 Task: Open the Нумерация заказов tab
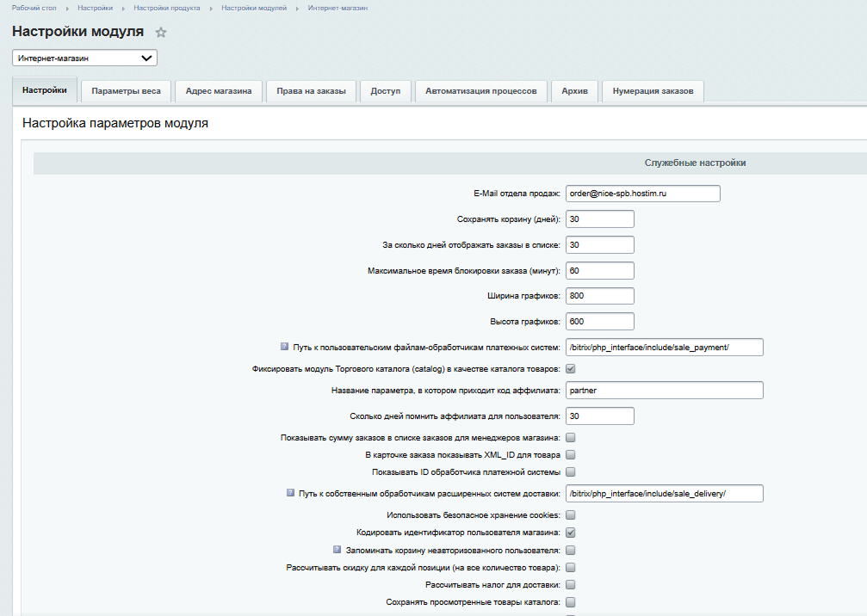[x=653, y=91]
